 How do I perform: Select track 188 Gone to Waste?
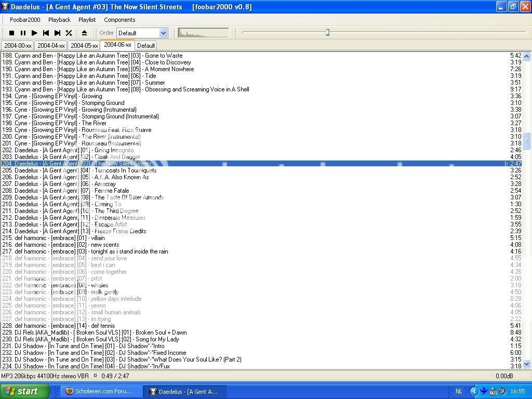coord(261,56)
